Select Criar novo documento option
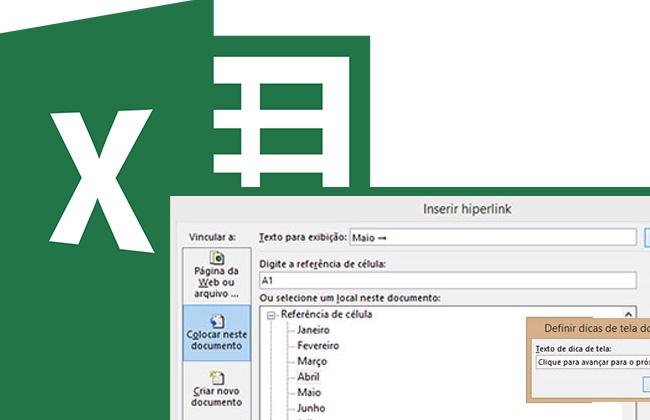 (x=216, y=390)
